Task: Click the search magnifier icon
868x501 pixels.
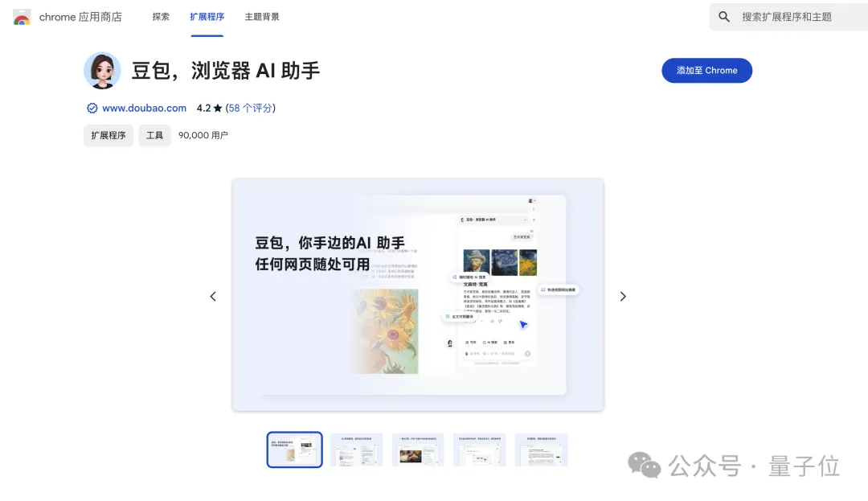Action: pos(724,17)
